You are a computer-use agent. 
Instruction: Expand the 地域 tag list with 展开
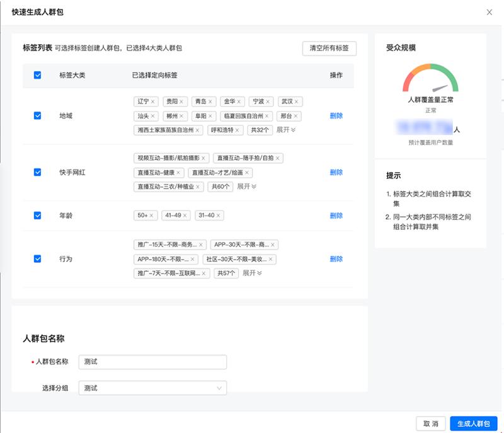(x=286, y=130)
